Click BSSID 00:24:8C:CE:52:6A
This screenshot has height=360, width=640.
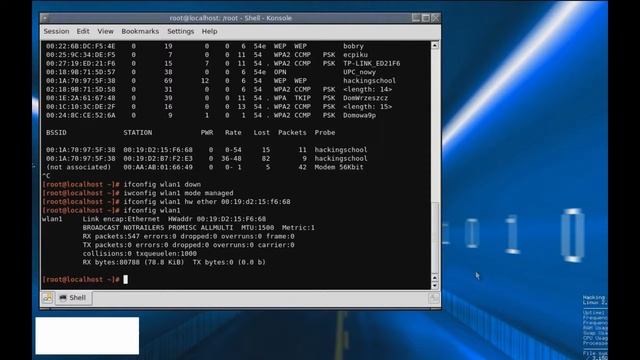80,116
